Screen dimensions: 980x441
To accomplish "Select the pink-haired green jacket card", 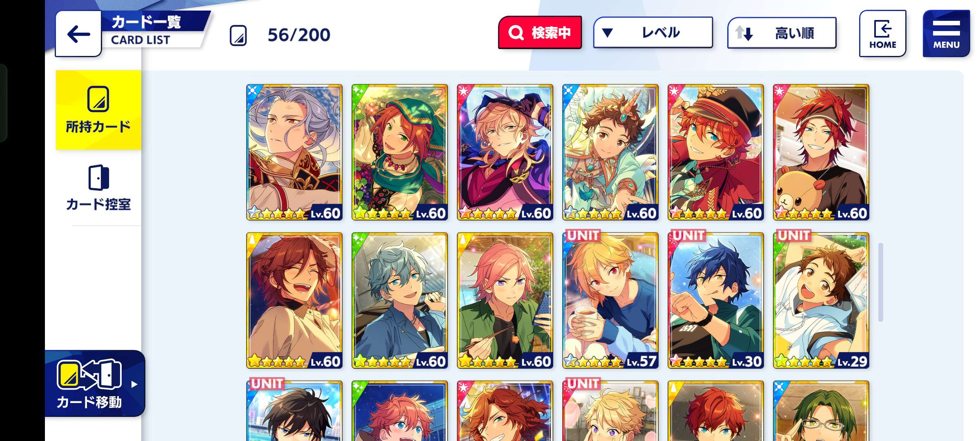I will tap(505, 301).
